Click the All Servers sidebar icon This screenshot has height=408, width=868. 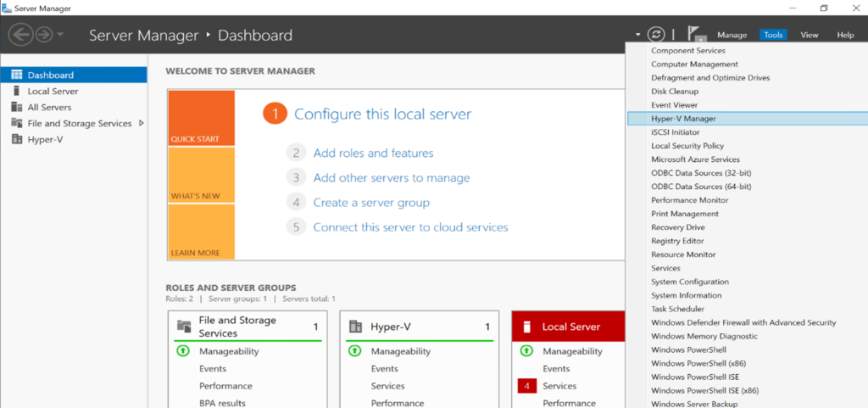click(x=17, y=108)
